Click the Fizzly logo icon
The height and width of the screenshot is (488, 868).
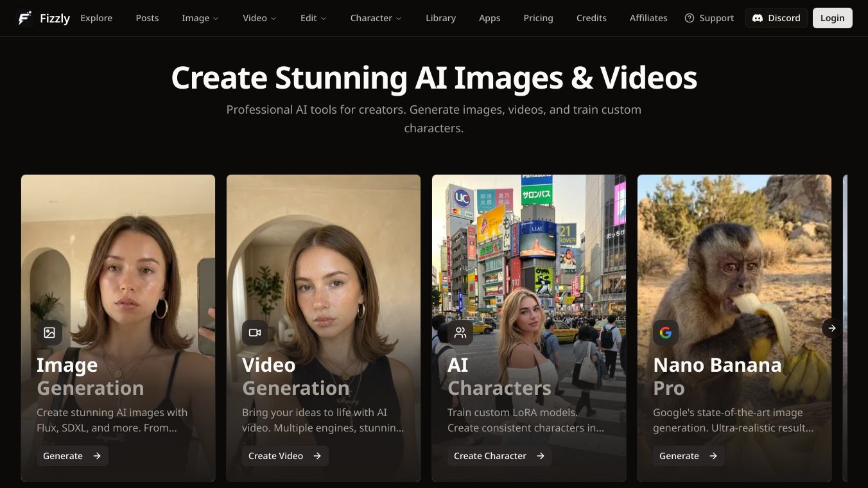[25, 18]
